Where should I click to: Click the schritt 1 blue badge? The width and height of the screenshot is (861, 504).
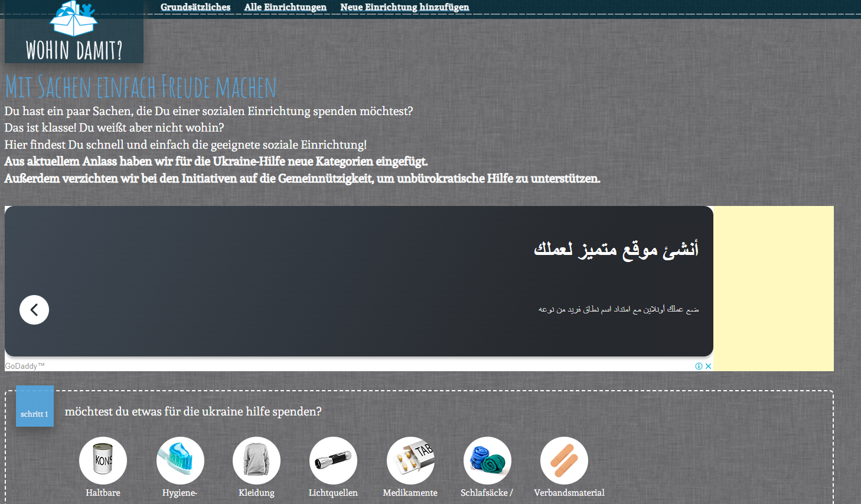click(x=35, y=406)
